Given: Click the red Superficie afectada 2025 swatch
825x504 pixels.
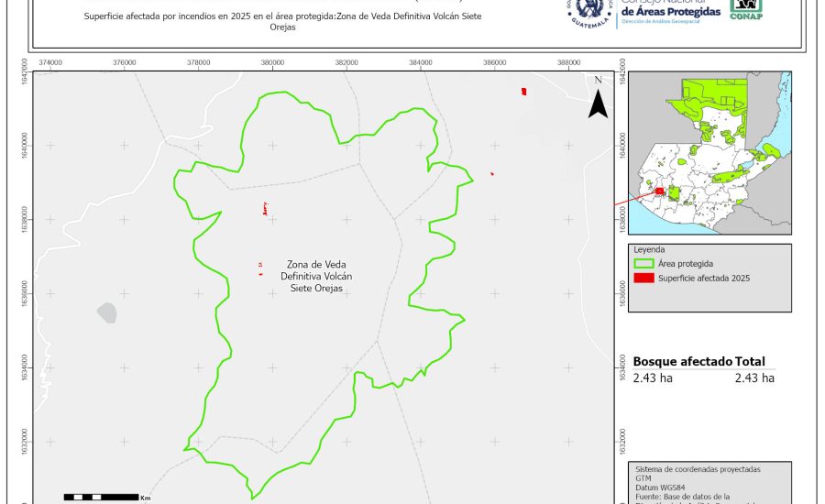Looking at the screenshot, I should click(644, 279).
